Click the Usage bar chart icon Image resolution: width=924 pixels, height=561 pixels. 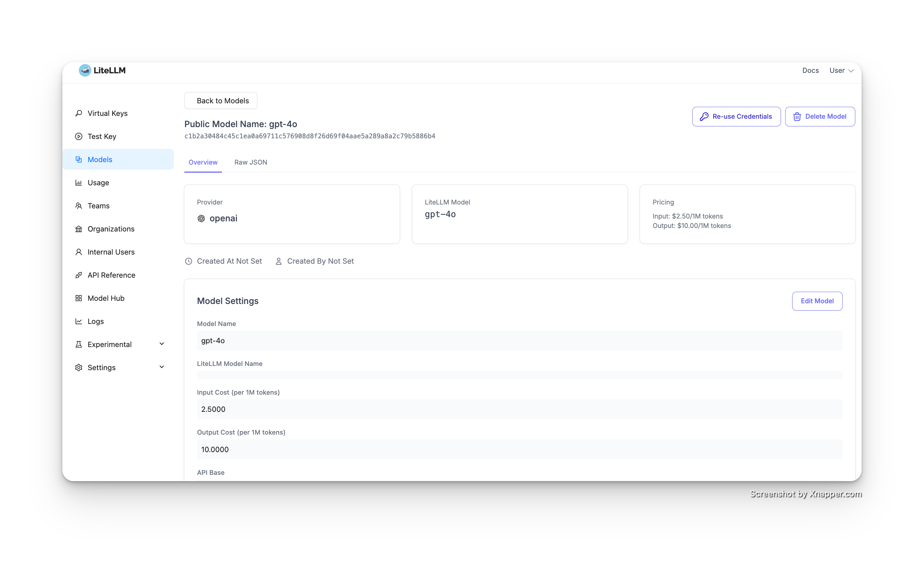tap(79, 182)
